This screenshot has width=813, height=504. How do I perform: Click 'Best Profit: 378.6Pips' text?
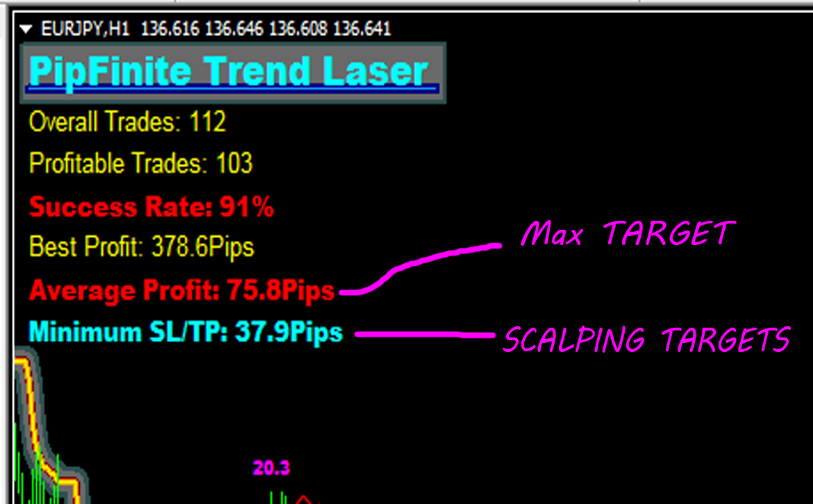point(142,247)
